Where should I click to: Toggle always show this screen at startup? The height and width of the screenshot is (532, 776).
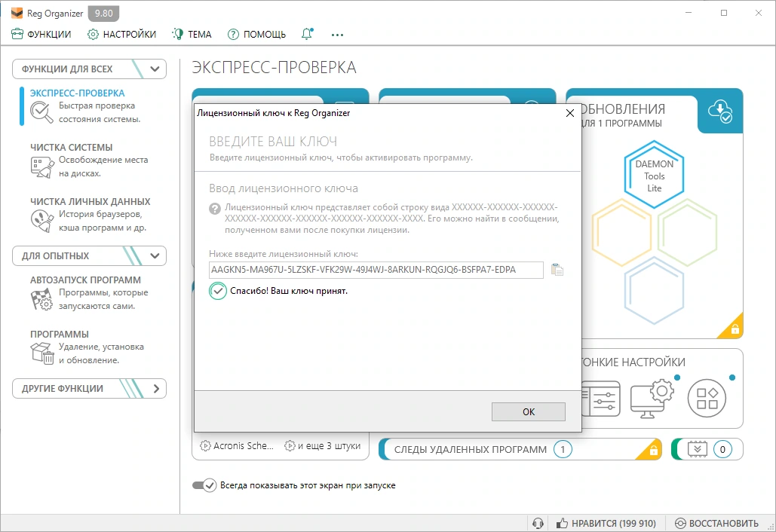[x=204, y=485]
